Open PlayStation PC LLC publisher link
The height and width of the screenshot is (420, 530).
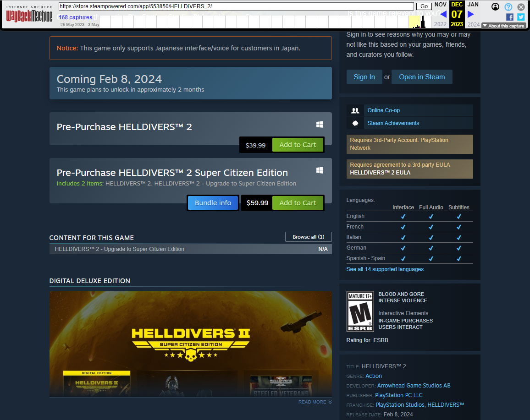398,395
